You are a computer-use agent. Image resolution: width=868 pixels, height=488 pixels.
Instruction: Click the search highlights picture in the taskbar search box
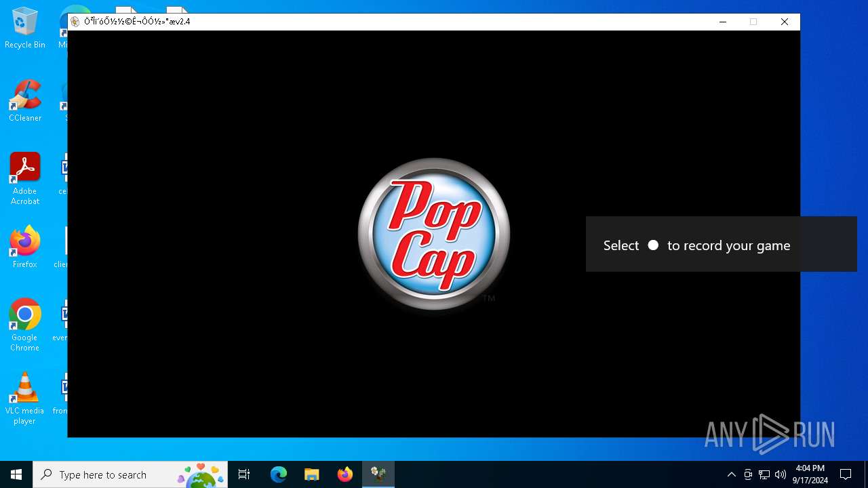[x=201, y=474]
